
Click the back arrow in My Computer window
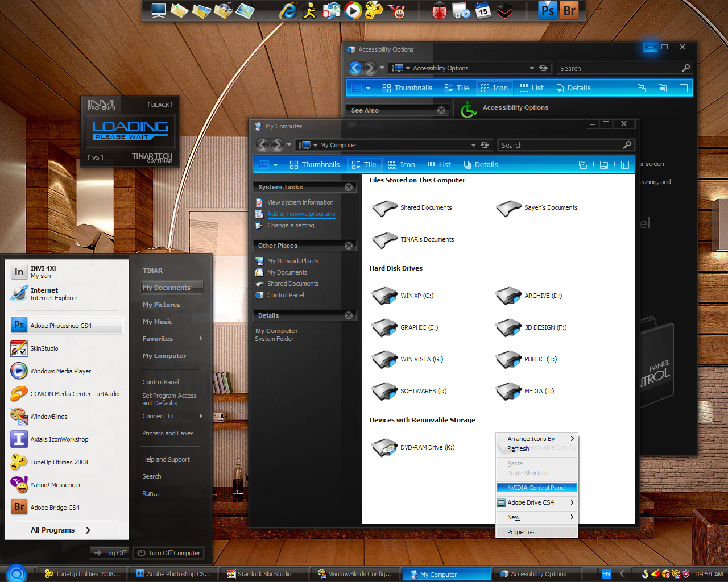262,145
